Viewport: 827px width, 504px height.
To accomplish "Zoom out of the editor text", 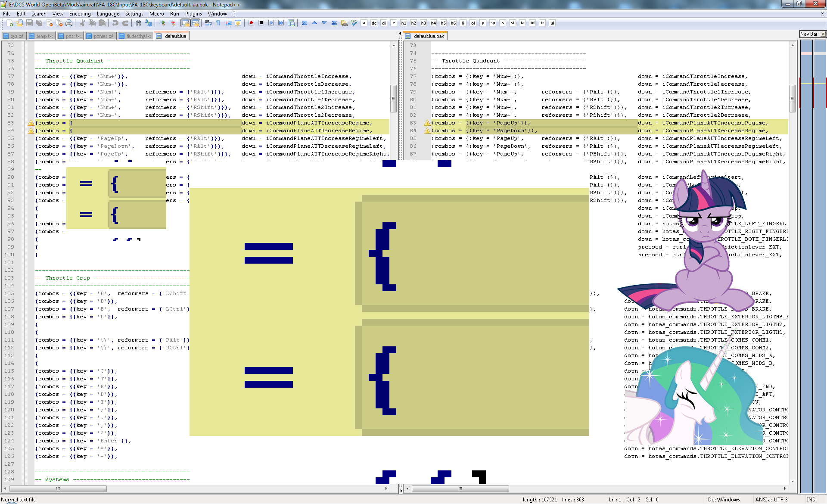I will (171, 23).
